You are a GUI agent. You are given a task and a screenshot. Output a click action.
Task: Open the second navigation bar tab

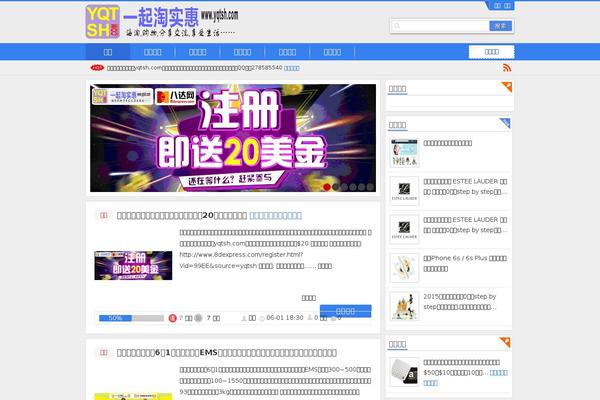pyautogui.click(x=152, y=52)
